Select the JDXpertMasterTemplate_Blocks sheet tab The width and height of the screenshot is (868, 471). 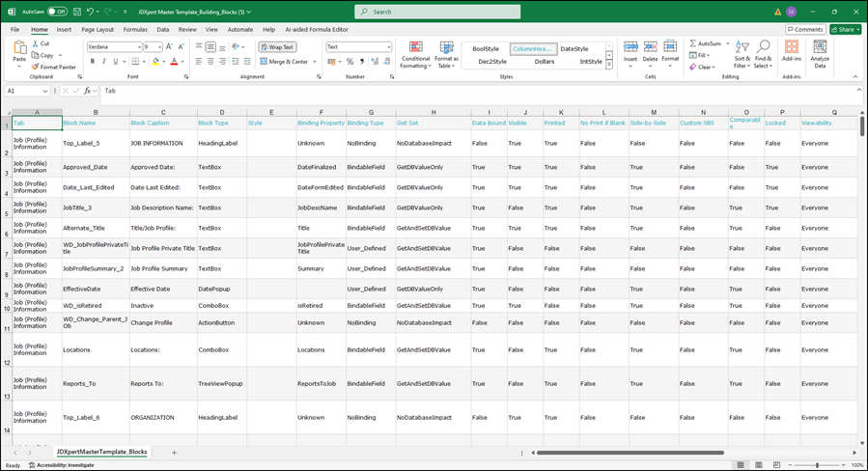click(x=101, y=453)
